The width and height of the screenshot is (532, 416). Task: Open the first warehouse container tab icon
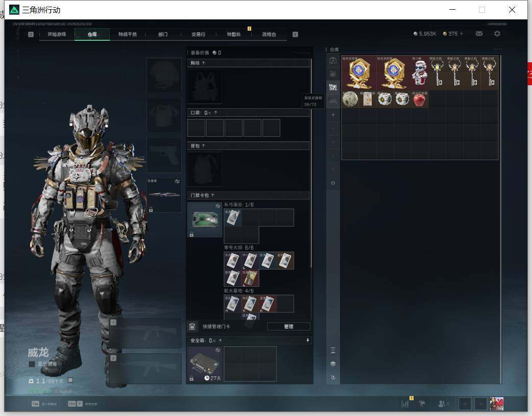click(x=333, y=61)
